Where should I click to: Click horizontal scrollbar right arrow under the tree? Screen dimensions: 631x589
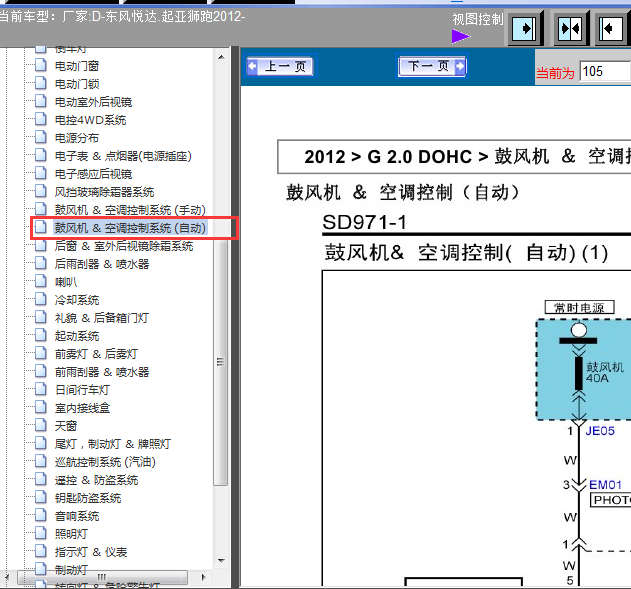[x=204, y=577]
